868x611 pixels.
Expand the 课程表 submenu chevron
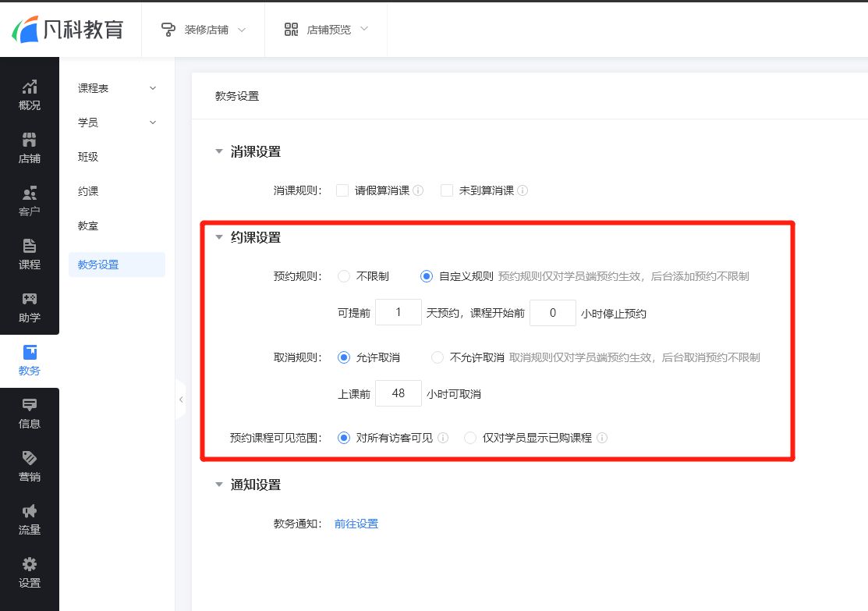tap(153, 88)
